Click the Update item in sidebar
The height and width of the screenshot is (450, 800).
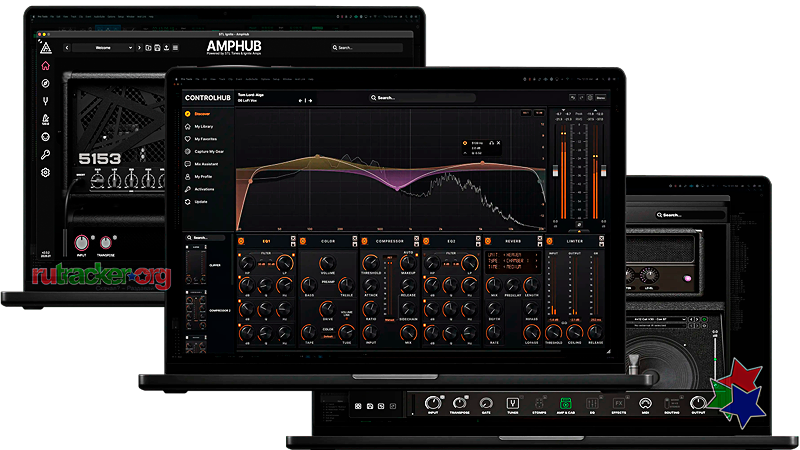[200, 201]
